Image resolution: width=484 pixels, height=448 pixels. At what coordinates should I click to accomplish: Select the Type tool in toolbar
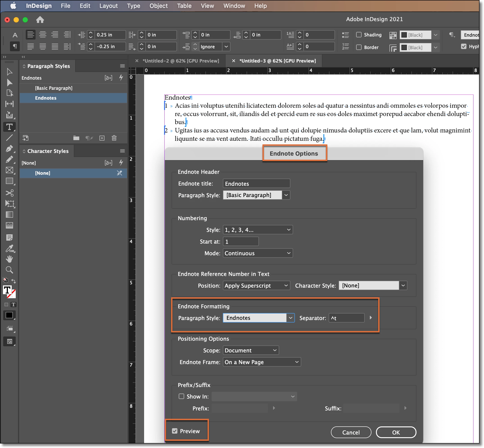click(x=9, y=127)
